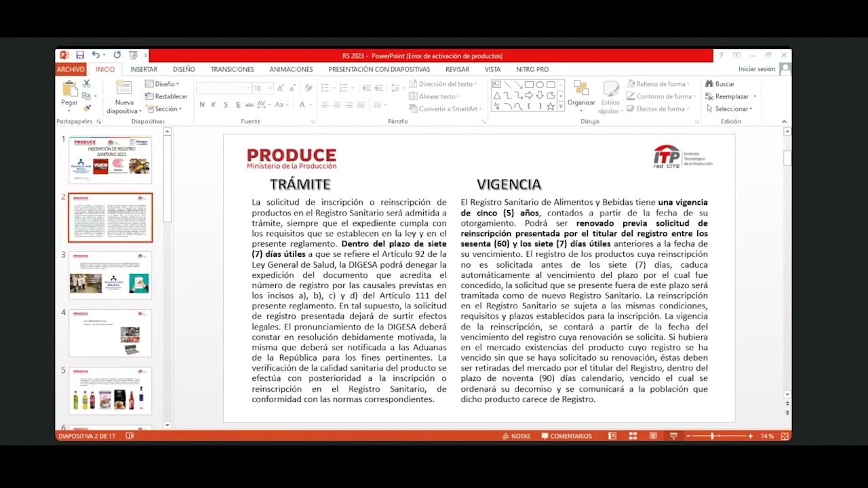Add a slide with Nueva diapositiva icon
The image size is (868, 488).
coord(124,87)
